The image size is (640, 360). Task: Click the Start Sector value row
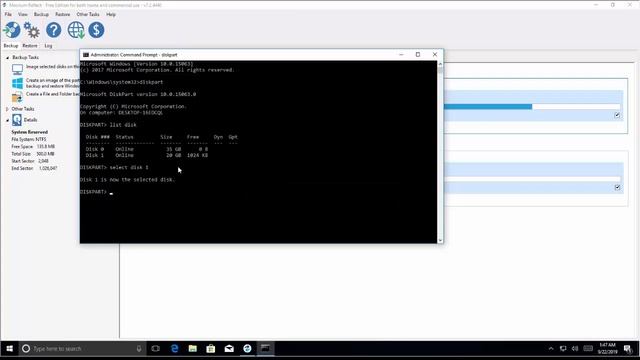pos(30,161)
